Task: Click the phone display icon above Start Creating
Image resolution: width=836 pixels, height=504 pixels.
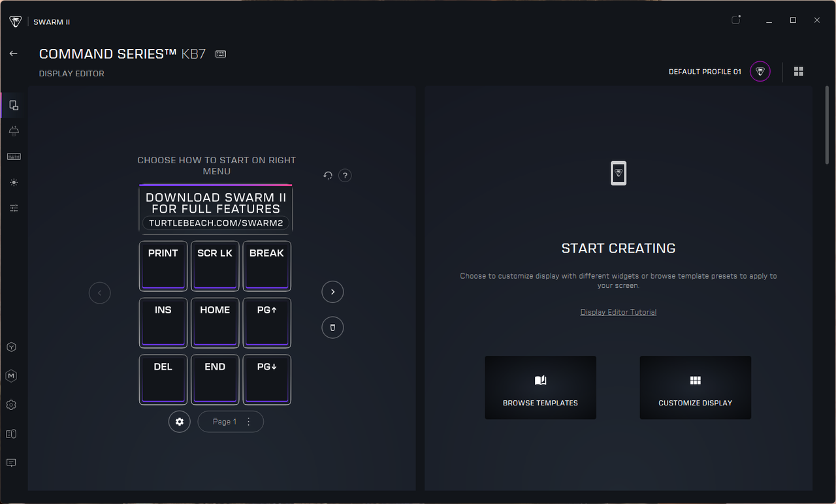Action: (619, 173)
